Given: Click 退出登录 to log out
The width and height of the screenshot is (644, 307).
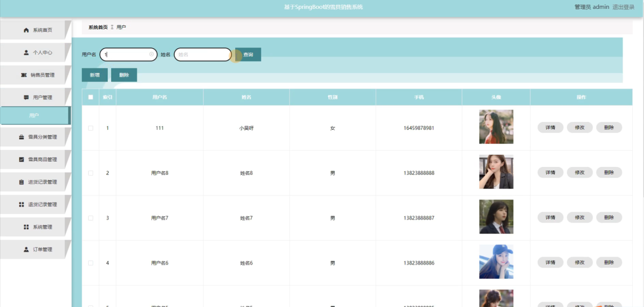Looking at the screenshot, I should pos(624,7).
